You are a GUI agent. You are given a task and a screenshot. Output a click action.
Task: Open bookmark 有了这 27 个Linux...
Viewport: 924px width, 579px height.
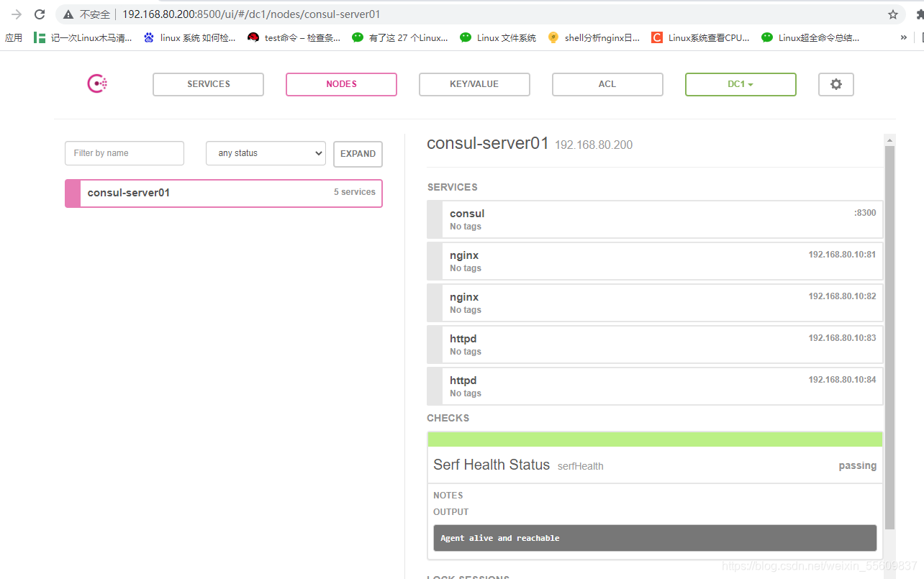pyautogui.click(x=400, y=38)
